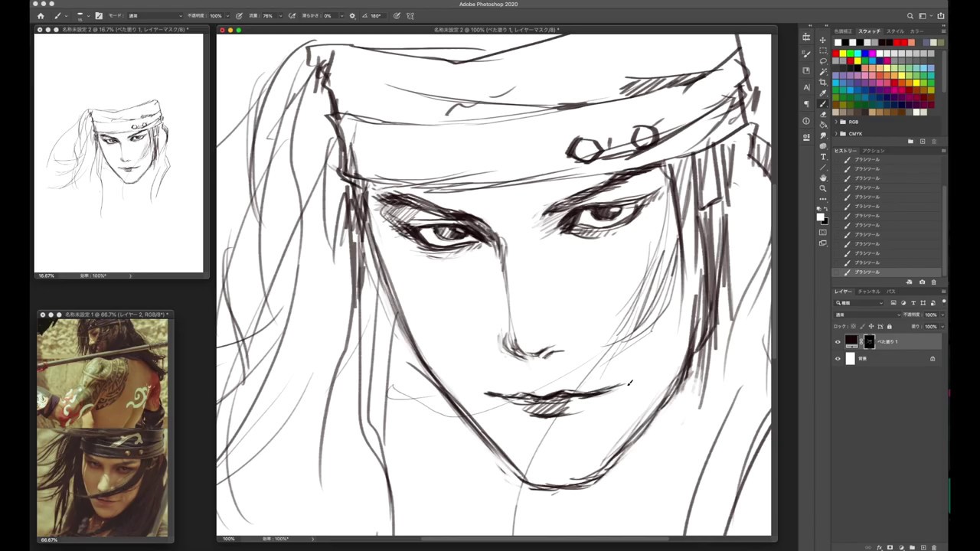Viewport: 980px width, 551px height.
Task: Select the Lasso tool
Action: point(823,60)
